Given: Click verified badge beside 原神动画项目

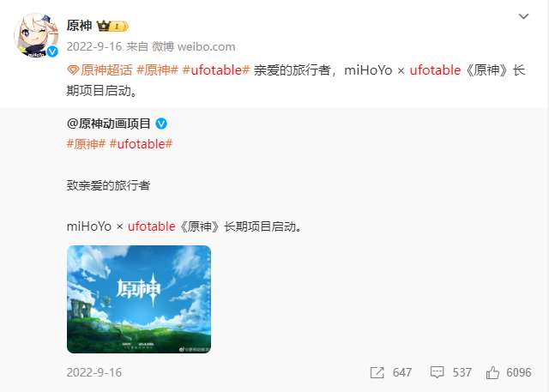Looking at the screenshot, I should (x=161, y=124).
